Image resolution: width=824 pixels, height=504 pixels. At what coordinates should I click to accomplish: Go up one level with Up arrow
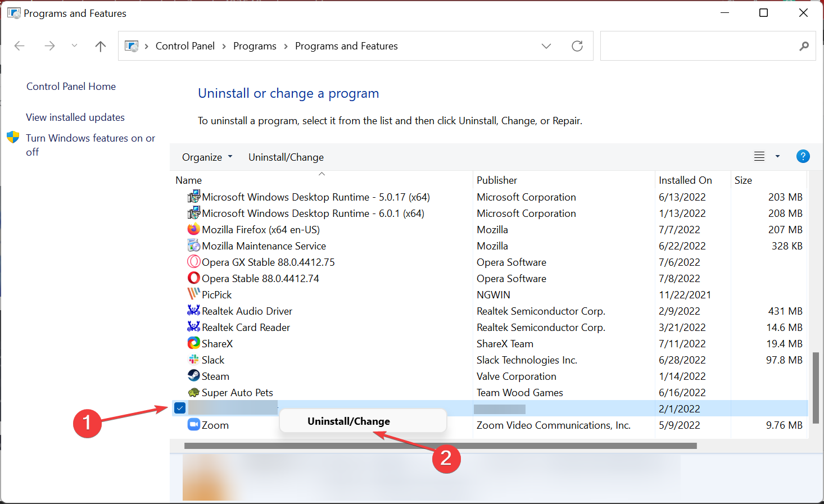tap(101, 46)
